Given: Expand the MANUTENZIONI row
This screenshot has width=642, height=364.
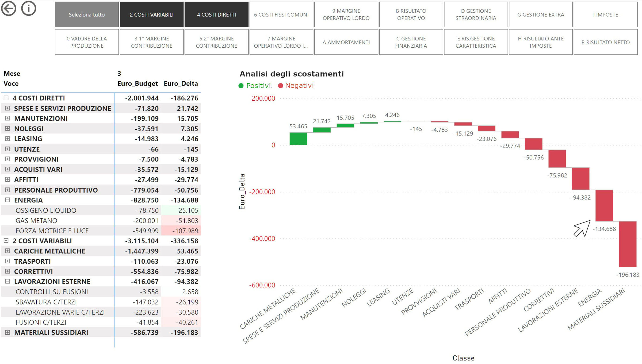Looking at the screenshot, I should (x=7, y=118).
